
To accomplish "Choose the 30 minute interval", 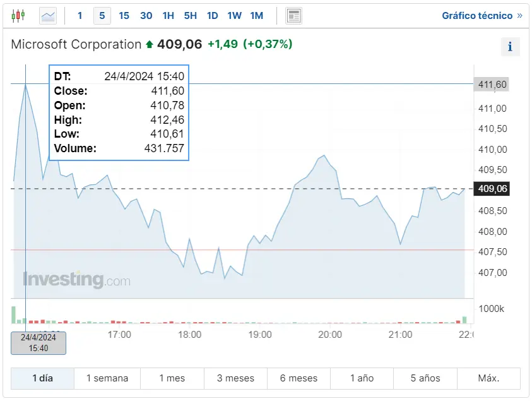I will point(146,16).
